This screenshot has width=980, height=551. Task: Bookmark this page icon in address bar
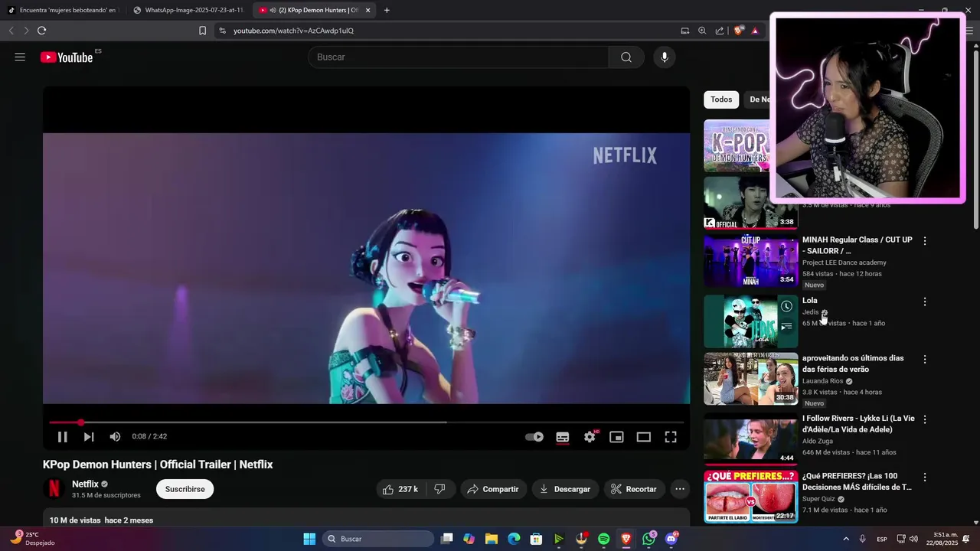203,31
